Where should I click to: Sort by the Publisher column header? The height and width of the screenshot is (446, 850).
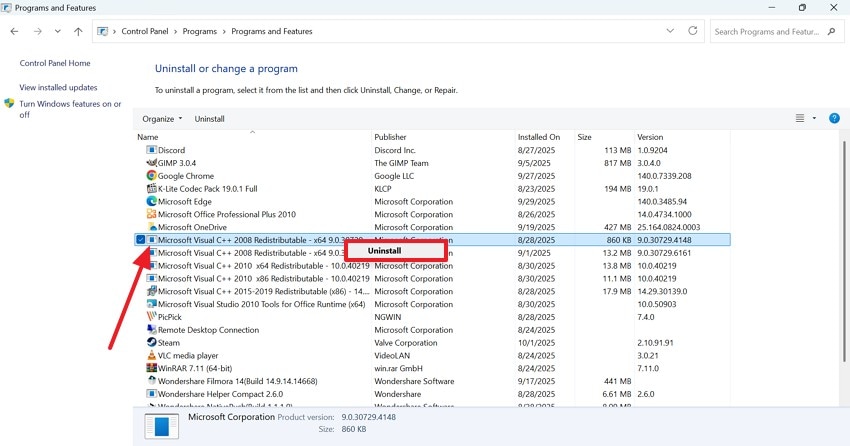(x=443, y=137)
